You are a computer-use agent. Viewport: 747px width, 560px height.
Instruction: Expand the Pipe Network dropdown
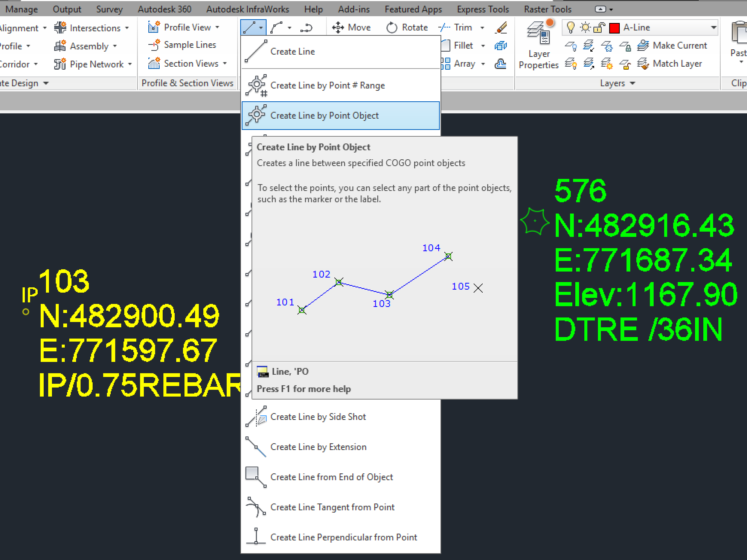pyautogui.click(x=130, y=64)
